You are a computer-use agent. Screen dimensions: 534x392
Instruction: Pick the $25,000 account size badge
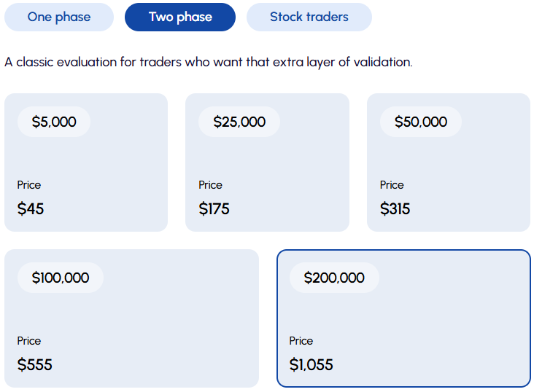[x=239, y=122]
